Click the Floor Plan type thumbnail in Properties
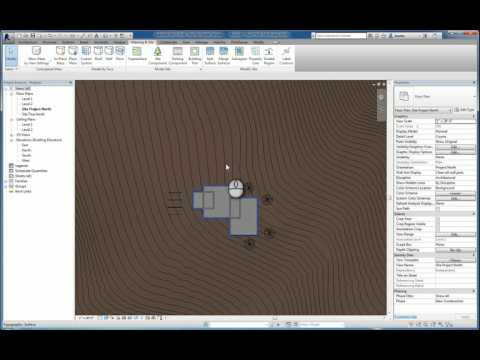The width and height of the screenshot is (480, 360). [404, 97]
